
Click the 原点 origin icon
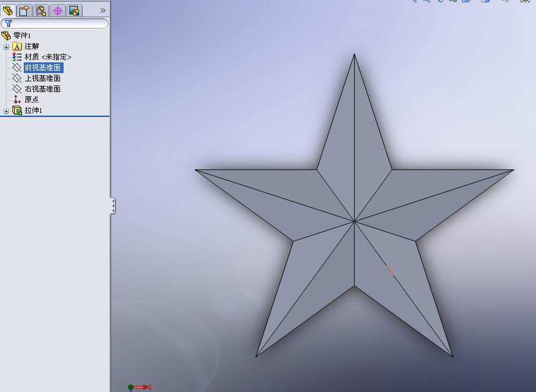17,99
